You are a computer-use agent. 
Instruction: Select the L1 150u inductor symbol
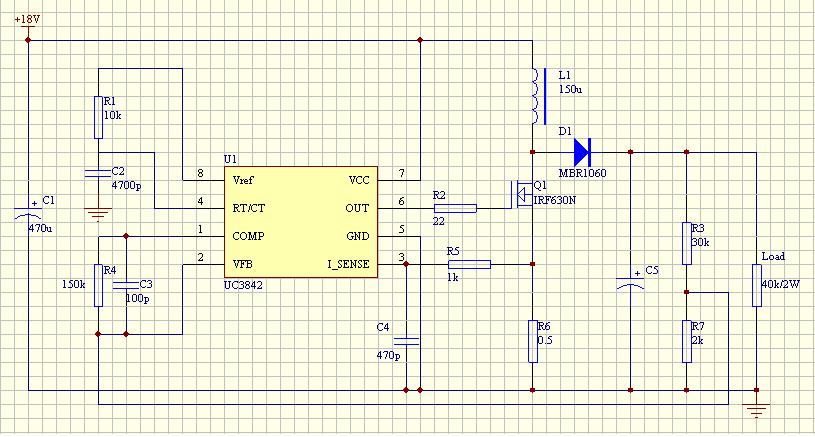point(539,96)
